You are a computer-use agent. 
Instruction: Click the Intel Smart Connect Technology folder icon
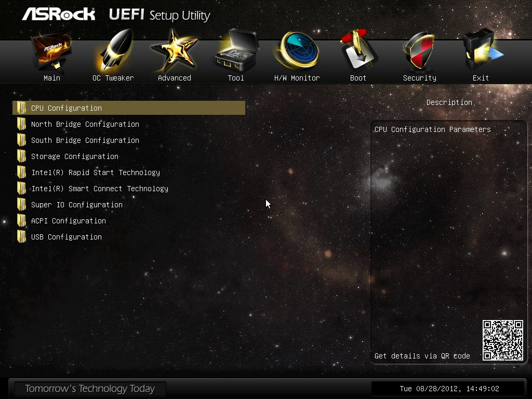point(22,189)
